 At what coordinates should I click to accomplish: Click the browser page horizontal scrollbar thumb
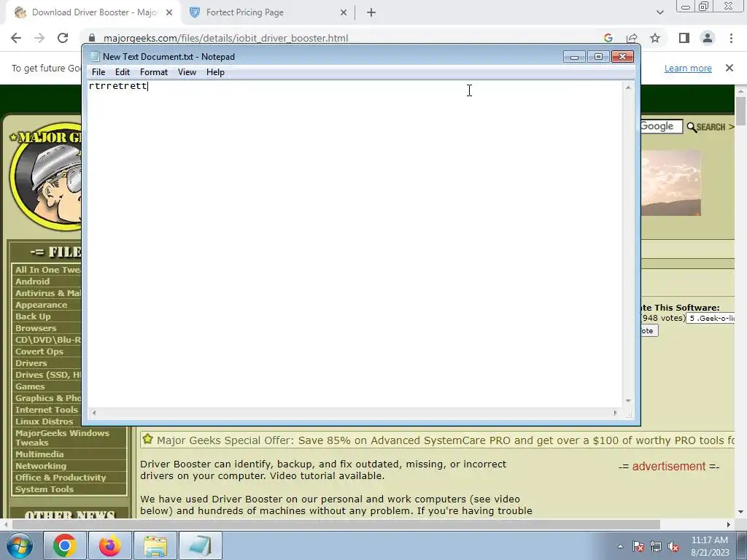pos(336,524)
